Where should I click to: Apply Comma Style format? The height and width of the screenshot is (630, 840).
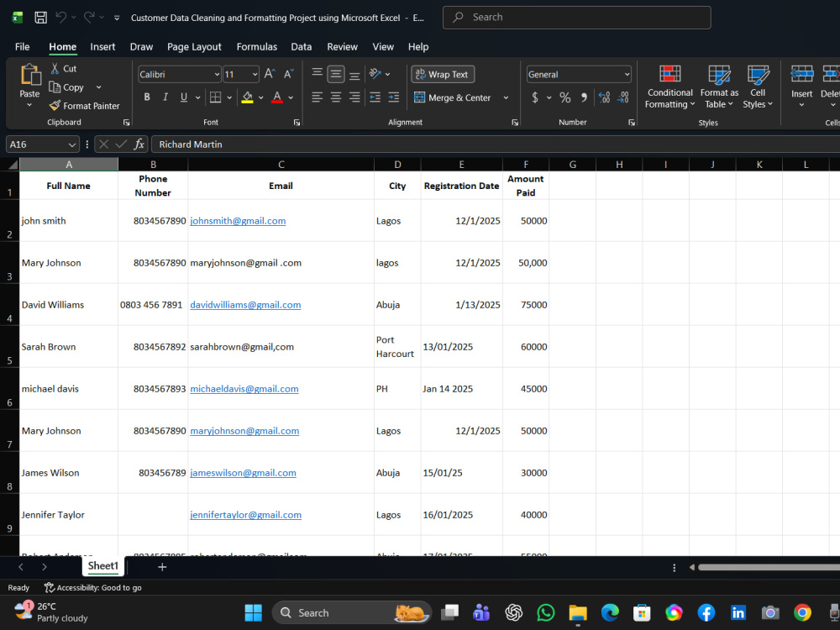584,97
